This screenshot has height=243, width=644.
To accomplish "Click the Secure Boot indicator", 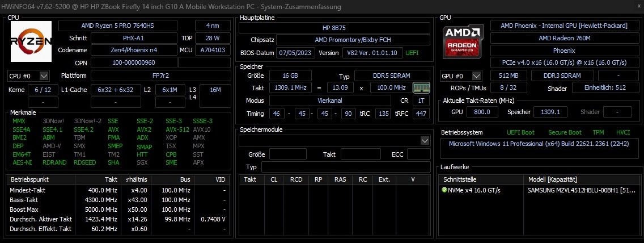I will (x=565, y=132).
